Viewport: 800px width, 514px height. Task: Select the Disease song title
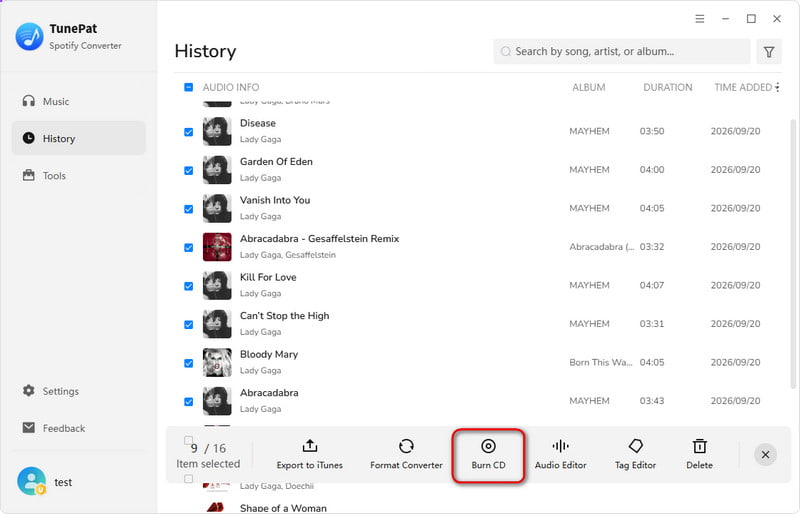point(258,123)
